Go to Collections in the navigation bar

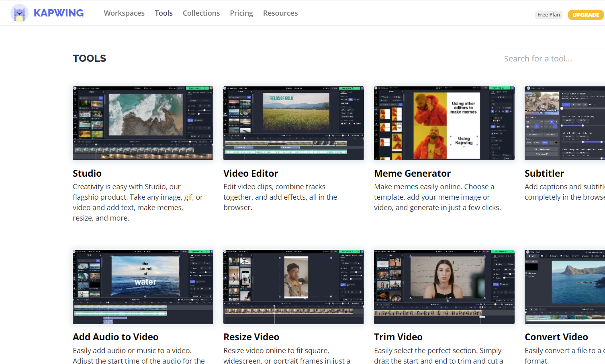(x=201, y=13)
